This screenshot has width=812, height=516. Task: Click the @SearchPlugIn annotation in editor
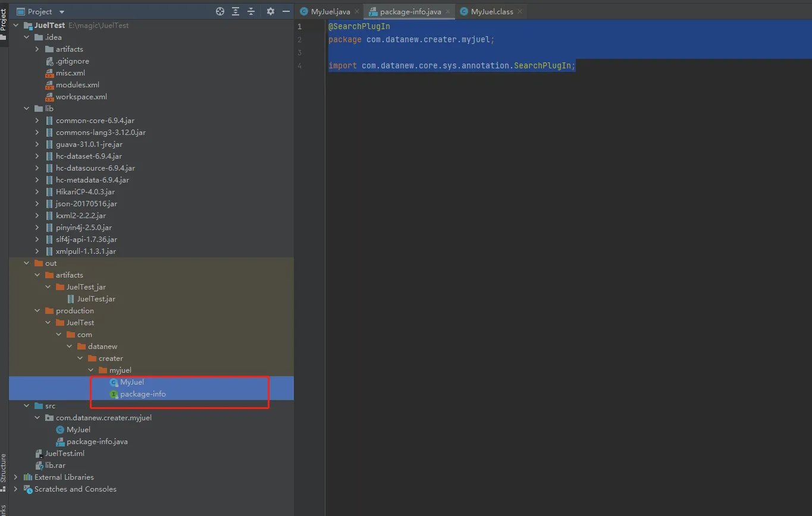tap(359, 27)
